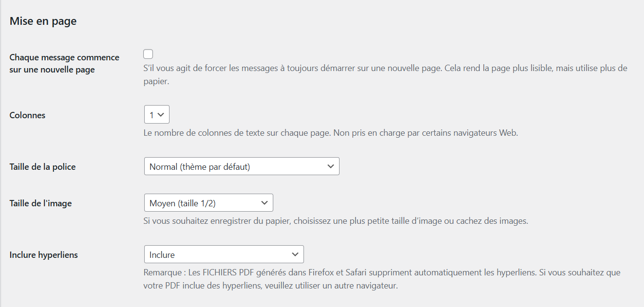Click the chevron on the hyperlinks select
Image resolution: width=644 pixels, height=307 pixels.
[x=295, y=254]
